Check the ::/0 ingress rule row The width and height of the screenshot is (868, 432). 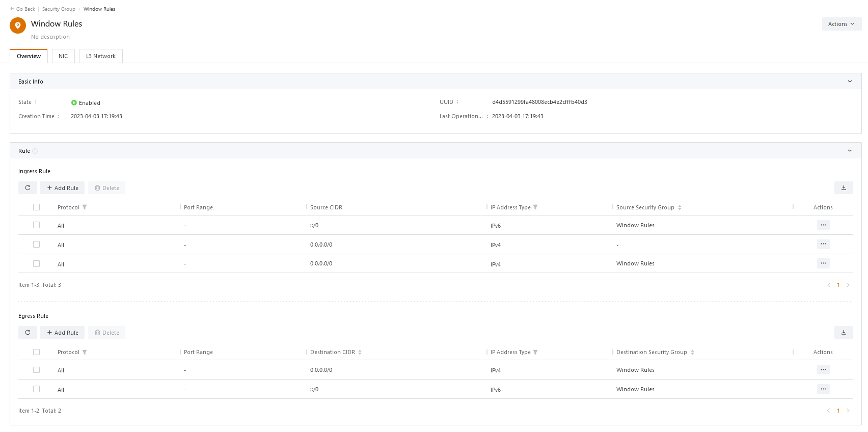[36, 225]
